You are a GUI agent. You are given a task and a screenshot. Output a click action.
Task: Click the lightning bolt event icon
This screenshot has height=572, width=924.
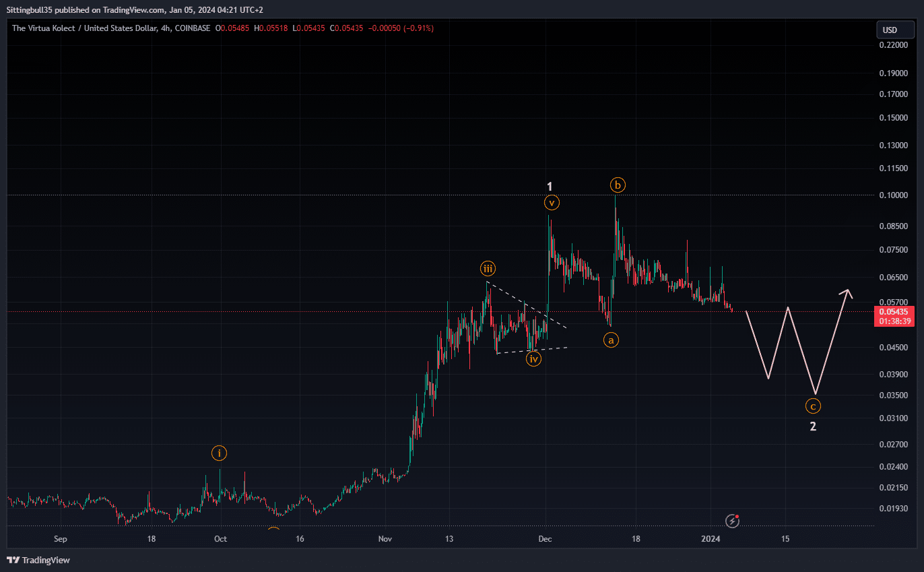733,521
